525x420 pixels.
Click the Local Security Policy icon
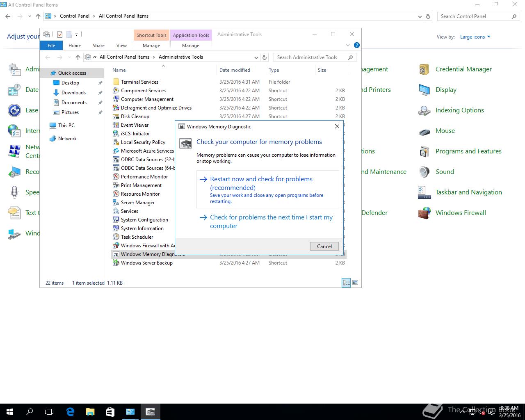(116, 142)
